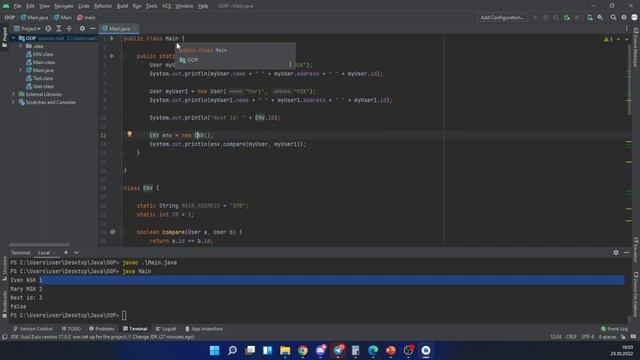This screenshot has height=360, width=640.
Task: Add a new terminal session
Action: 66,253
